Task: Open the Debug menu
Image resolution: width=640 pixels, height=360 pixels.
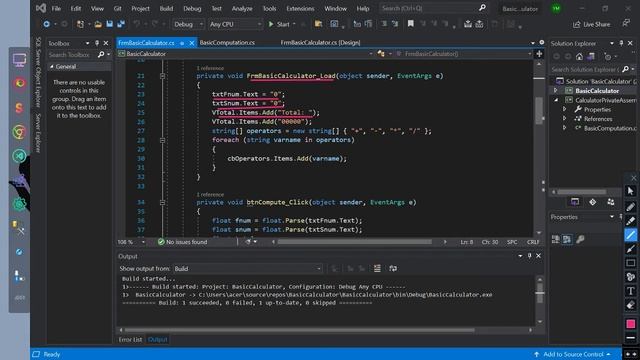Action: click(192, 8)
